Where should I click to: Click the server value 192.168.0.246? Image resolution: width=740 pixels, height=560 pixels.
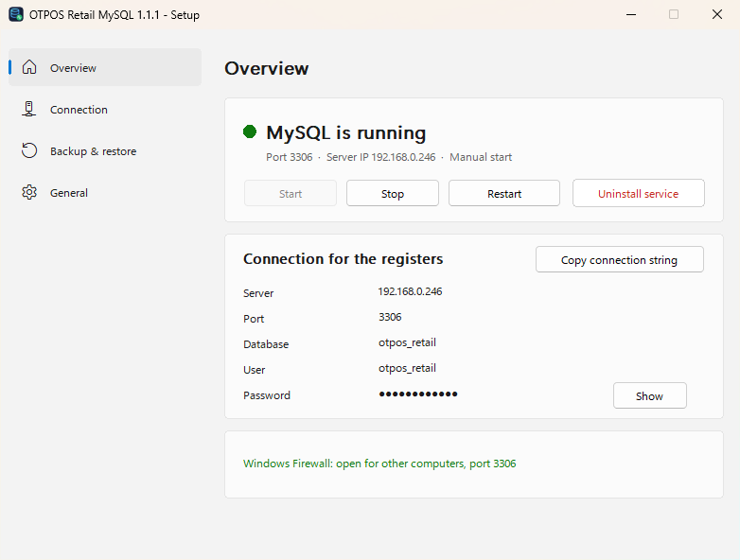click(x=410, y=291)
